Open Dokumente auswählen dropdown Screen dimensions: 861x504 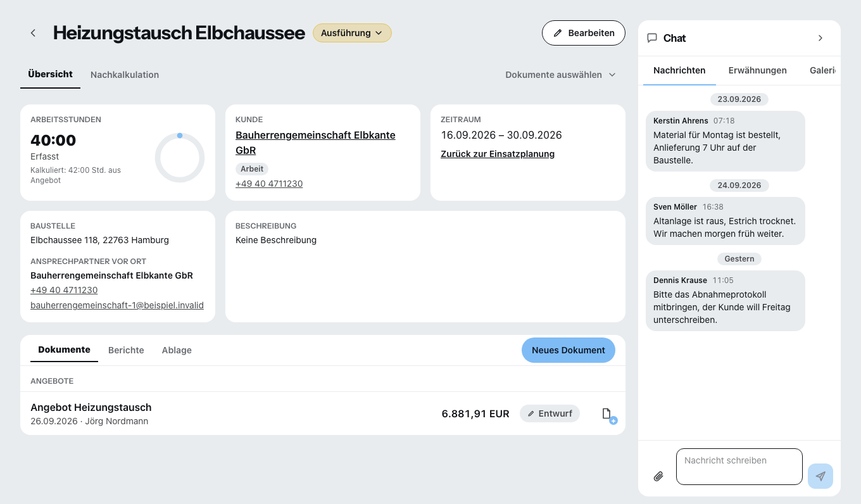(560, 75)
